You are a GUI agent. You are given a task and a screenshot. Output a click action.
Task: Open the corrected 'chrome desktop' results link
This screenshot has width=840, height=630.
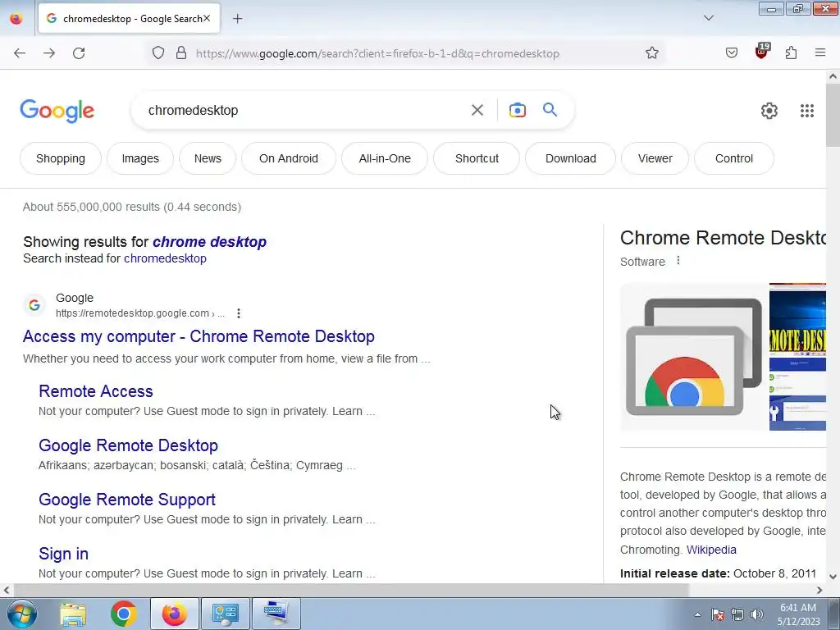point(209,242)
